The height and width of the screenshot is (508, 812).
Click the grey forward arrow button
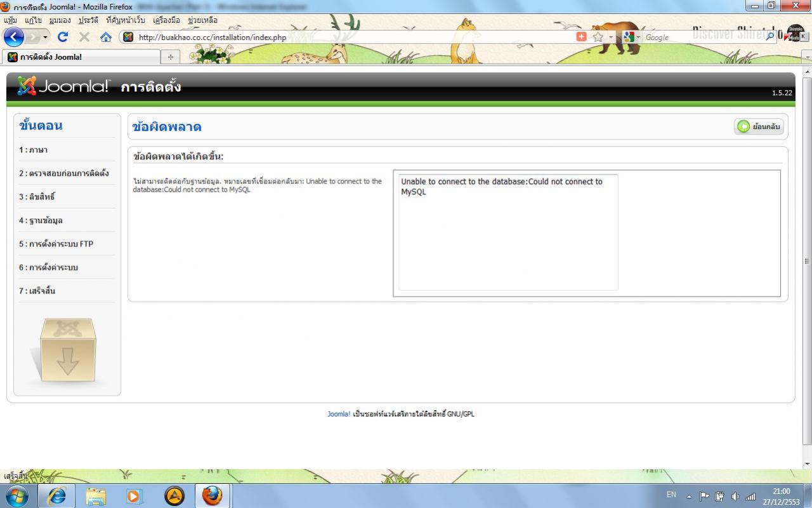point(32,37)
